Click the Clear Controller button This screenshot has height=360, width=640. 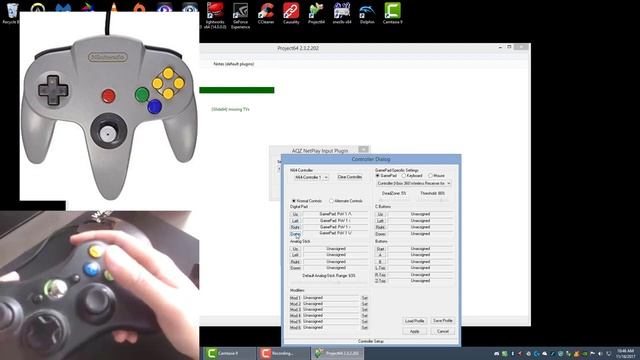[x=350, y=177]
